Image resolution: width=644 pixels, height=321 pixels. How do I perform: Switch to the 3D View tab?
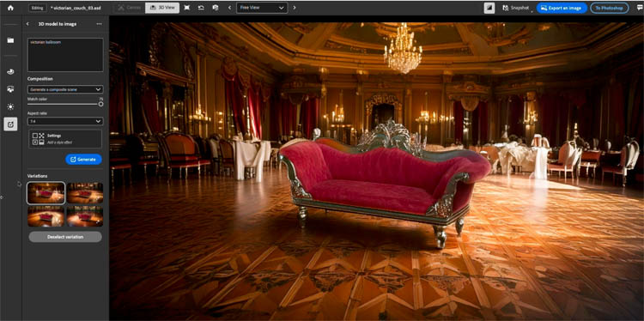pyautogui.click(x=161, y=8)
